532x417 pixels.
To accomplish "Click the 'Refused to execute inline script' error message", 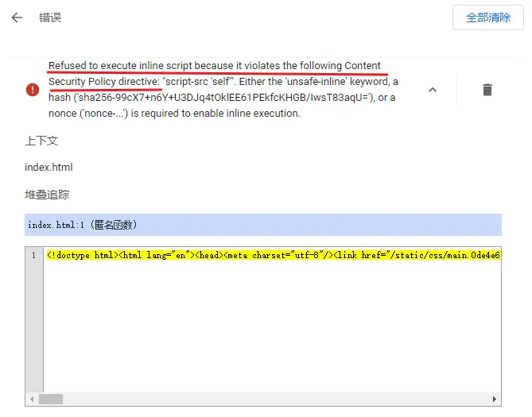I will point(223,89).
